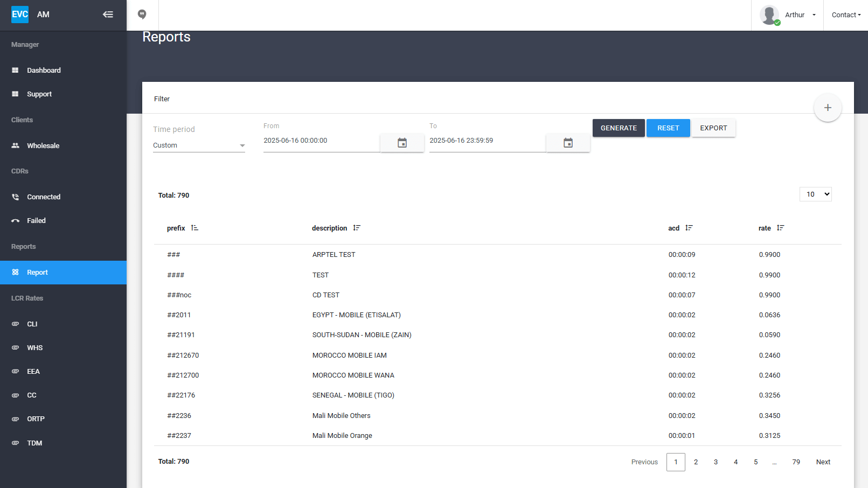Click the GENERATE button

619,128
